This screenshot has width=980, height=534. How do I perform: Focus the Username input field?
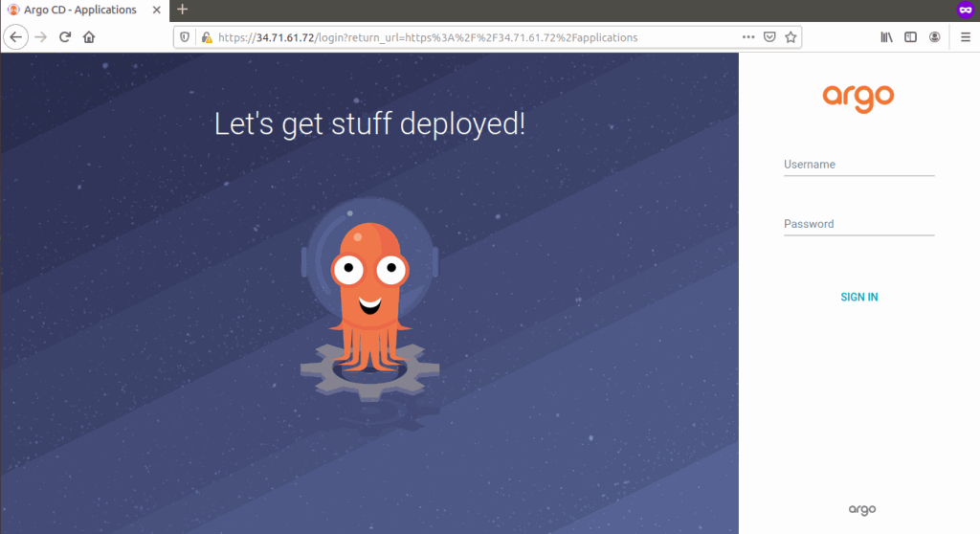tap(858, 165)
